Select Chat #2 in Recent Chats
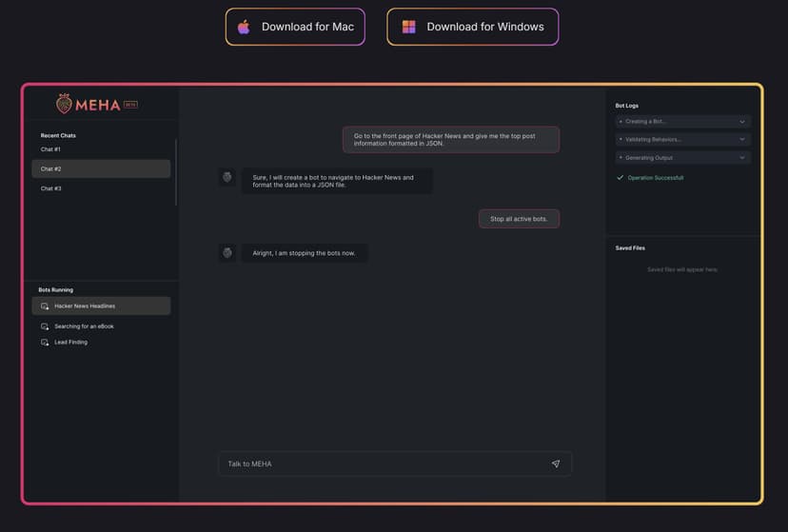 click(x=101, y=168)
